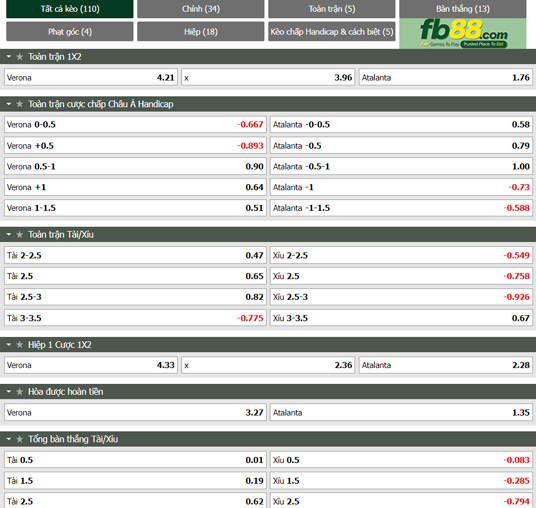Pick Verona at 4.21 in 1X2

coord(91,78)
